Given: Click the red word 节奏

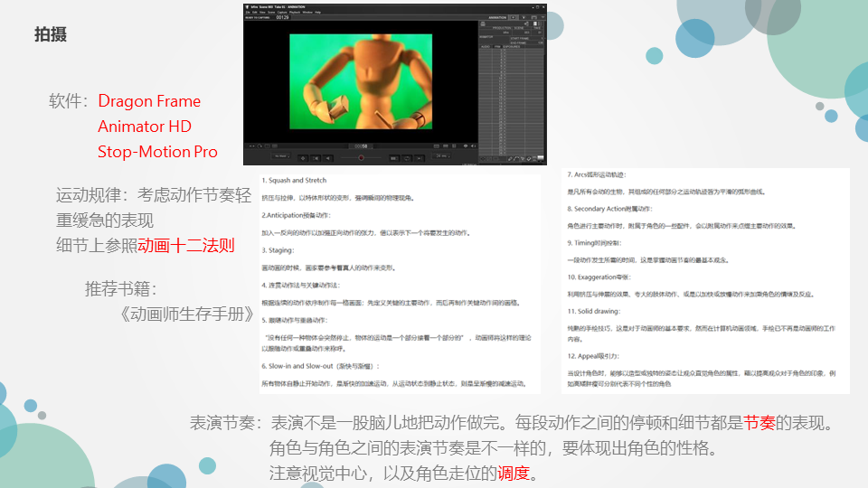Looking at the screenshot, I should [x=759, y=423].
